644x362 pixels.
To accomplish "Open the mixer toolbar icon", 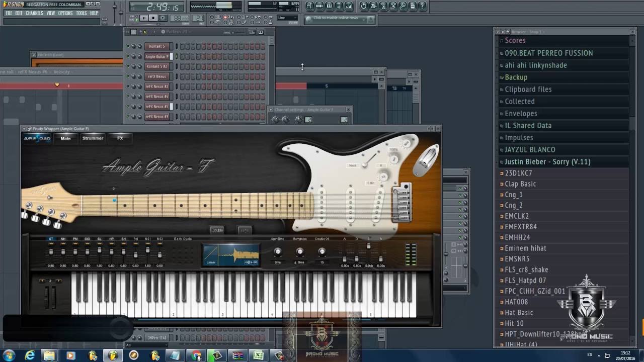I will [349, 6].
